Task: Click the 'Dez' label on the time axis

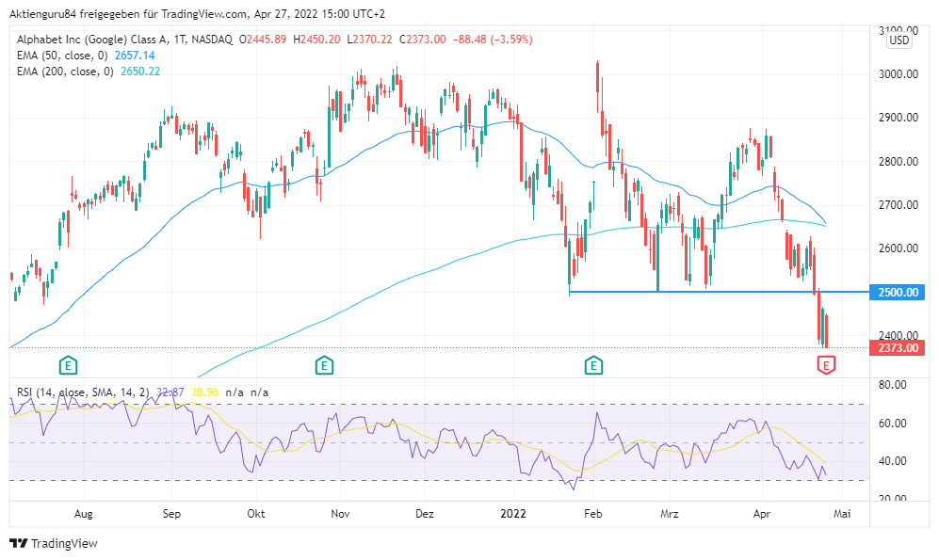Action: 425,514
